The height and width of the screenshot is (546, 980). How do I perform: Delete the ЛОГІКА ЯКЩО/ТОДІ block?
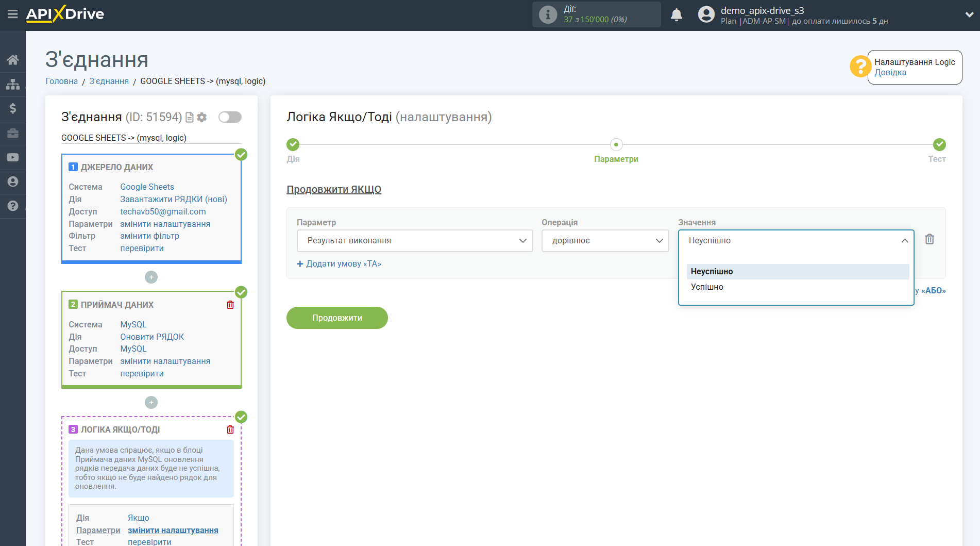click(x=230, y=429)
